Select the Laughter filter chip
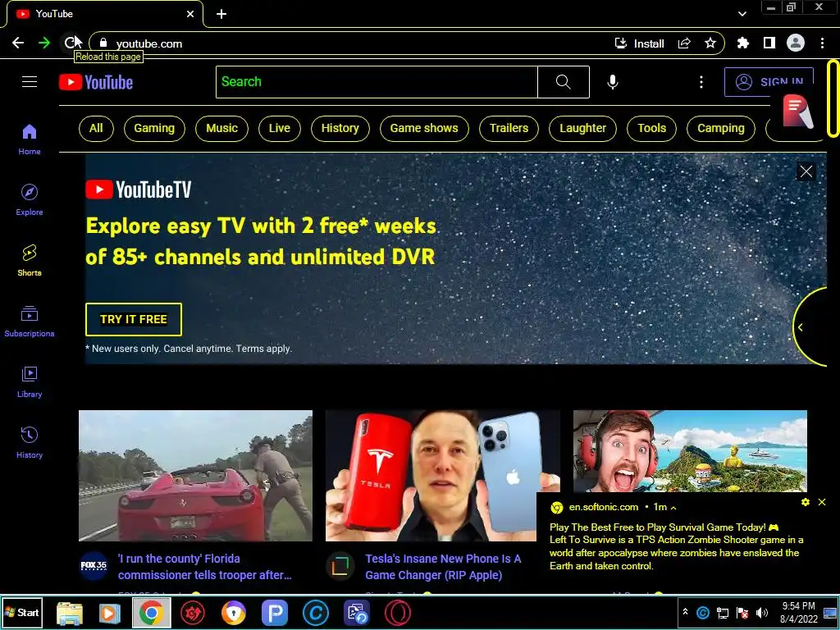The image size is (840, 630). pos(583,129)
